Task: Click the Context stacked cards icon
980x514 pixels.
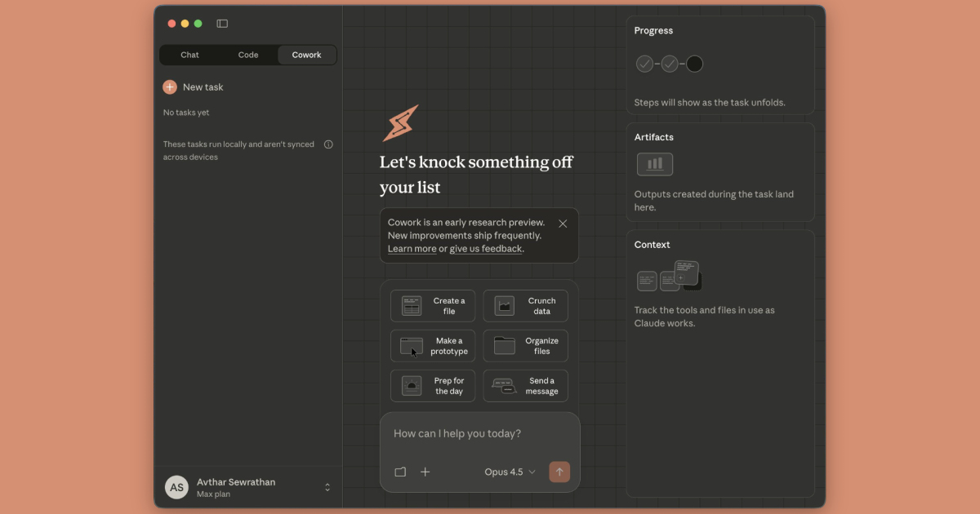Action: pos(670,277)
